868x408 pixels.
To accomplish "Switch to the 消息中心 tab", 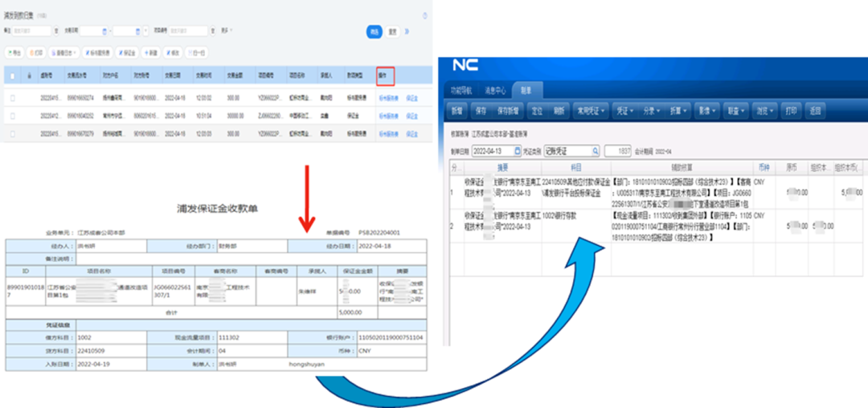I will pyautogui.click(x=494, y=90).
